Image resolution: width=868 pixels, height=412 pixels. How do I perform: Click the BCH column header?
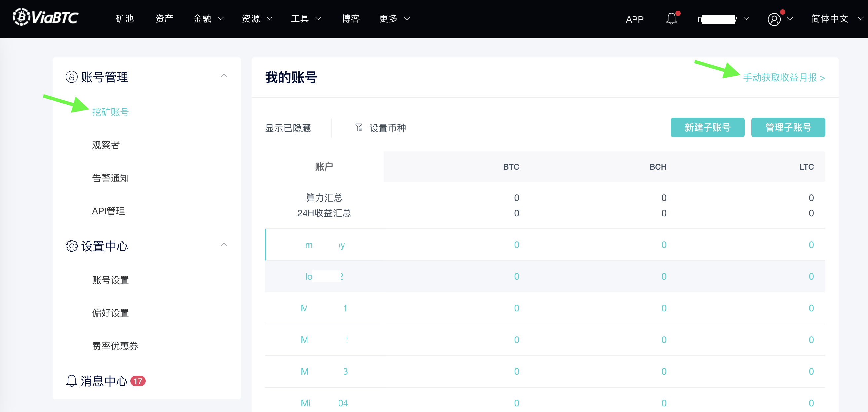click(657, 167)
